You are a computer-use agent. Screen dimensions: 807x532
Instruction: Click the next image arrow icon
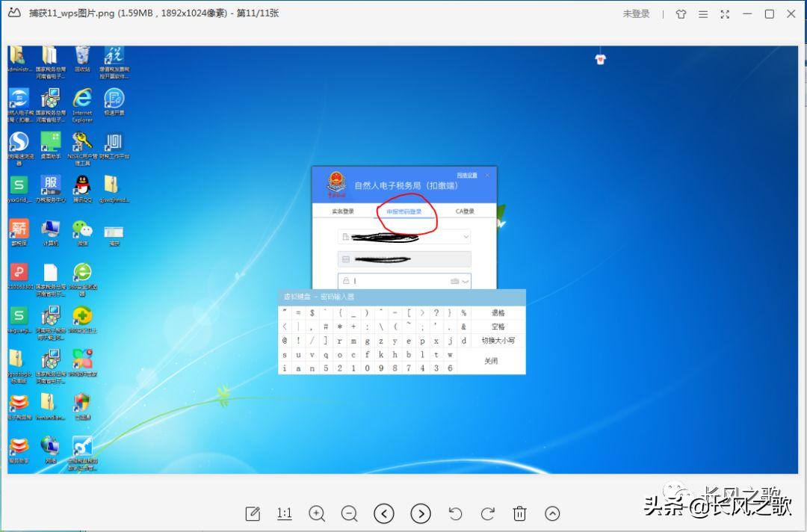[x=421, y=513]
